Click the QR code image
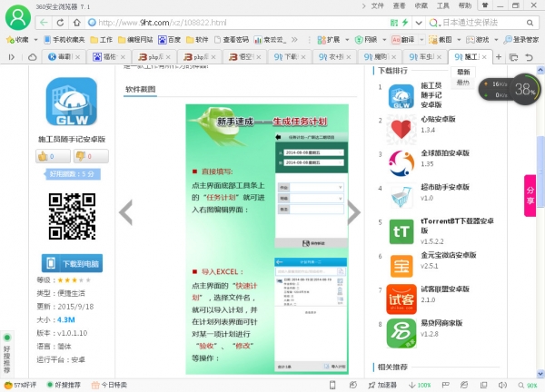The image size is (545, 392). 72,216
